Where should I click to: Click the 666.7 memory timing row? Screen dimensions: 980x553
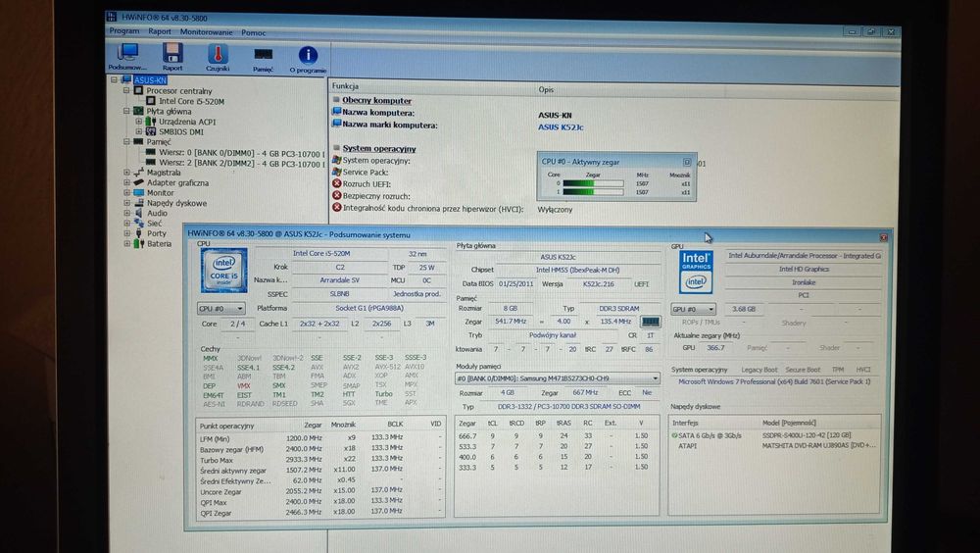pos(555,435)
